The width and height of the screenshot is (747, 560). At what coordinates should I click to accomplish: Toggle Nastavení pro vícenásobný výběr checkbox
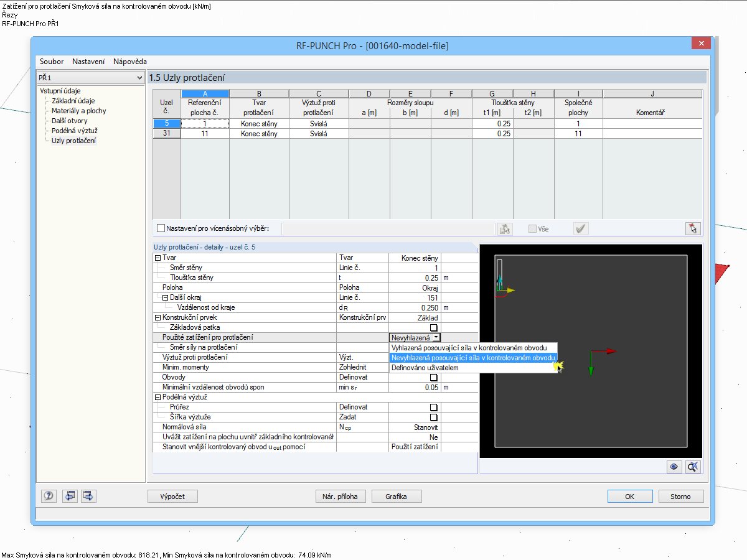pyautogui.click(x=161, y=229)
